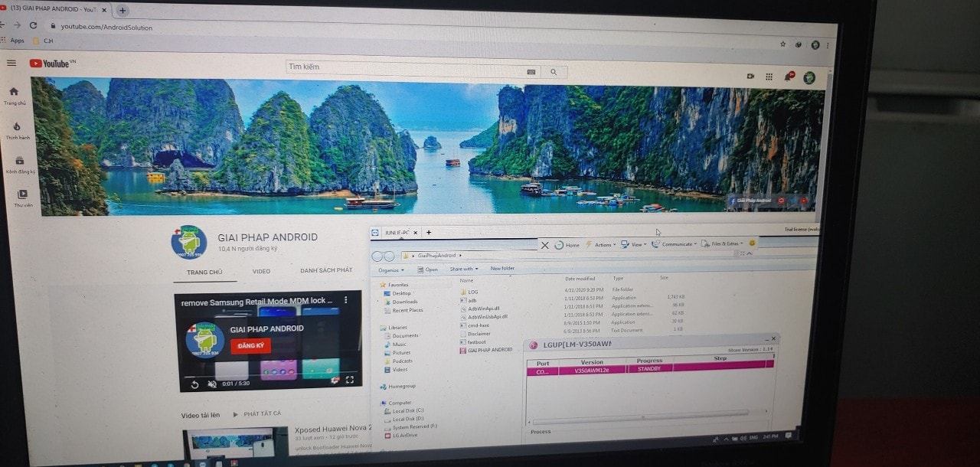Bookmark page with star icon
The width and height of the screenshot is (980, 467).
[782, 44]
